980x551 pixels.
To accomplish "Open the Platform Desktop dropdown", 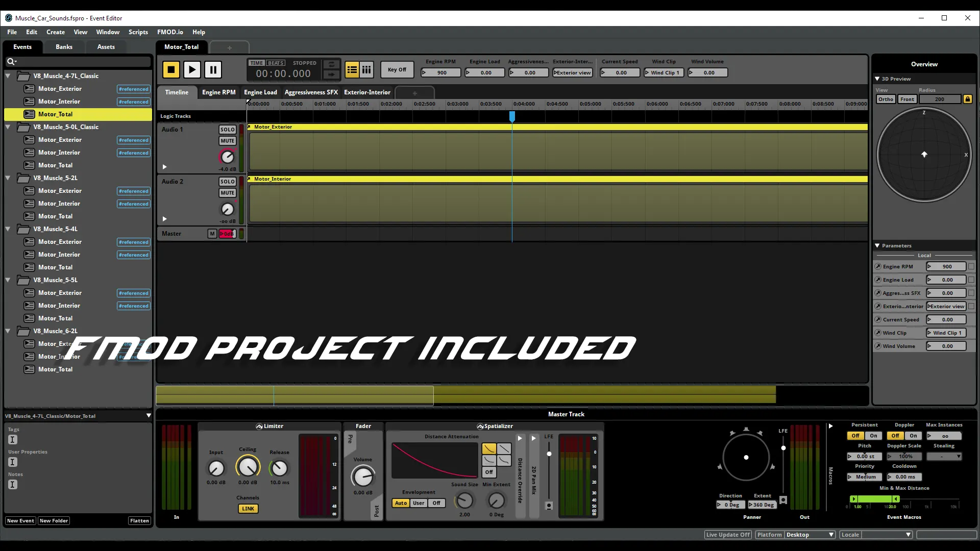I will pyautogui.click(x=809, y=535).
